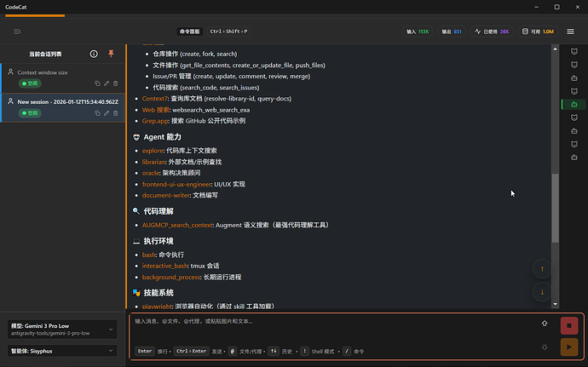Delete the Context window size session
The height and width of the screenshot is (367, 588).
pyautogui.click(x=116, y=83)
